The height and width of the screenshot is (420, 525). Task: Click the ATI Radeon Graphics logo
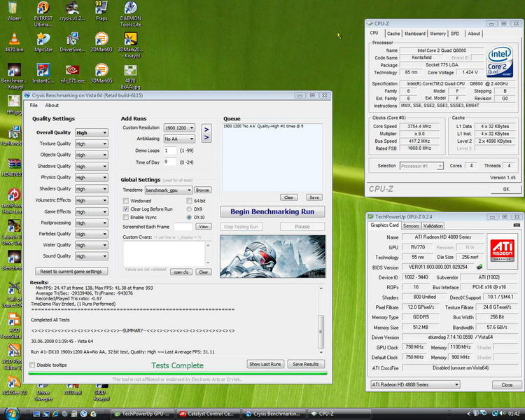[502, 251]
